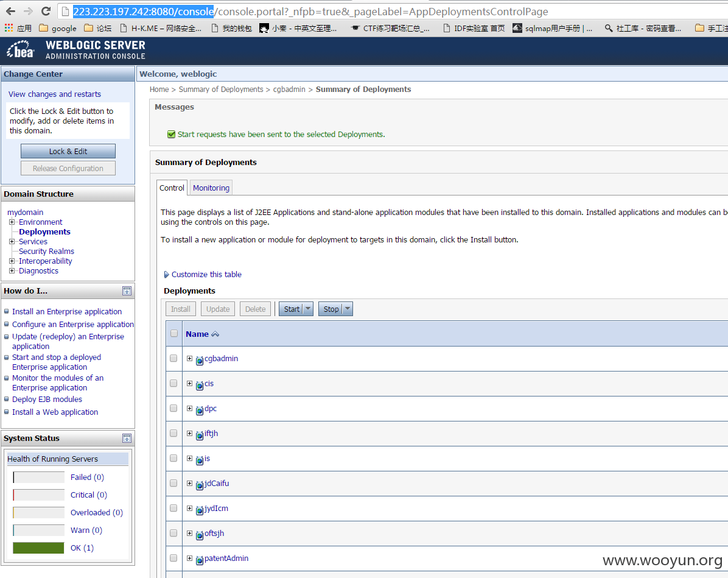Click the dpc application icon
This screenshot has height=578, width=728.
coord(200,411)
